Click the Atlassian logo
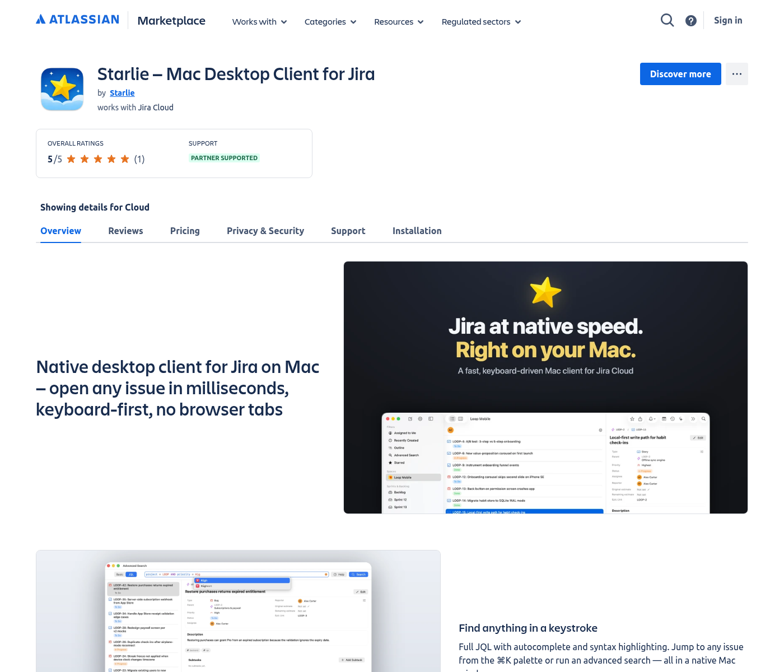Image resolution: width=784 pixels, height=672 pixels. (77, 20)
